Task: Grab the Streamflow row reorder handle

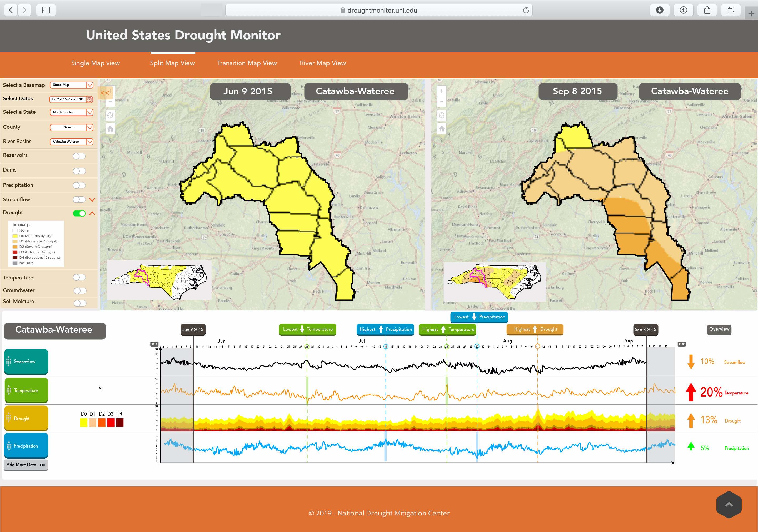Action: pos(9,362)
